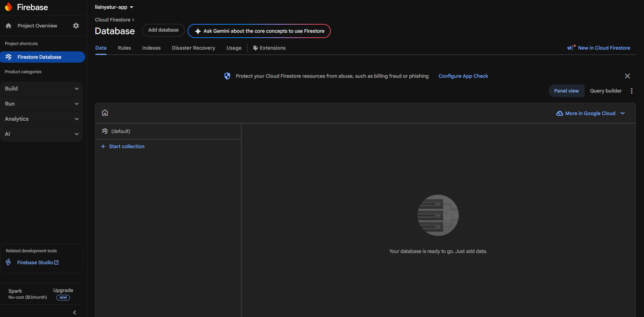Expand the AI category
Viewport: 644px width, 317px height.
pyautogui.click(x=42, y=134)
